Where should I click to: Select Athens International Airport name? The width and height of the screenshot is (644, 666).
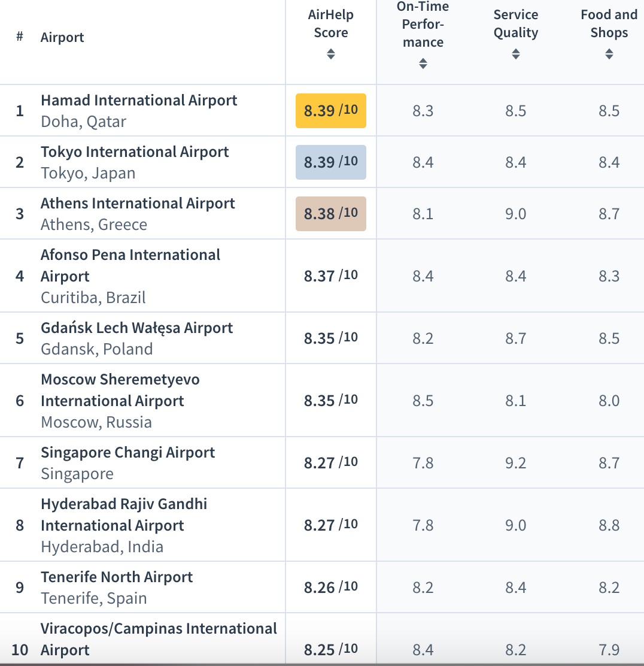click(x=138, y=204)
